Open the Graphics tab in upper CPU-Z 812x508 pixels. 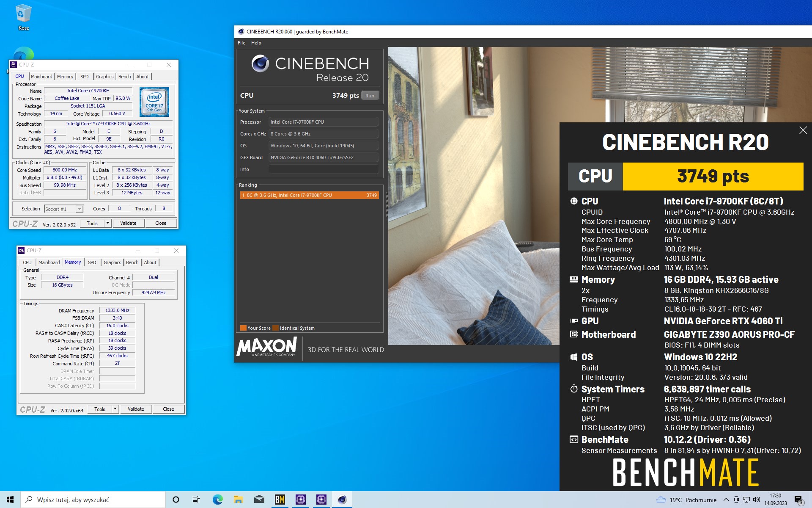point(104,77)
